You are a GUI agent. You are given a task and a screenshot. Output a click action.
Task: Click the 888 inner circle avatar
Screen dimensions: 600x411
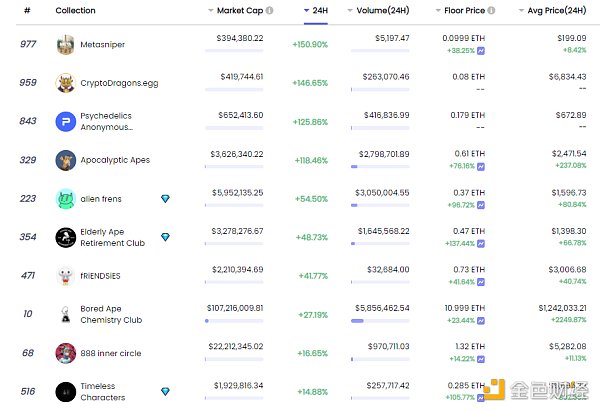click(x=65, y=353)
